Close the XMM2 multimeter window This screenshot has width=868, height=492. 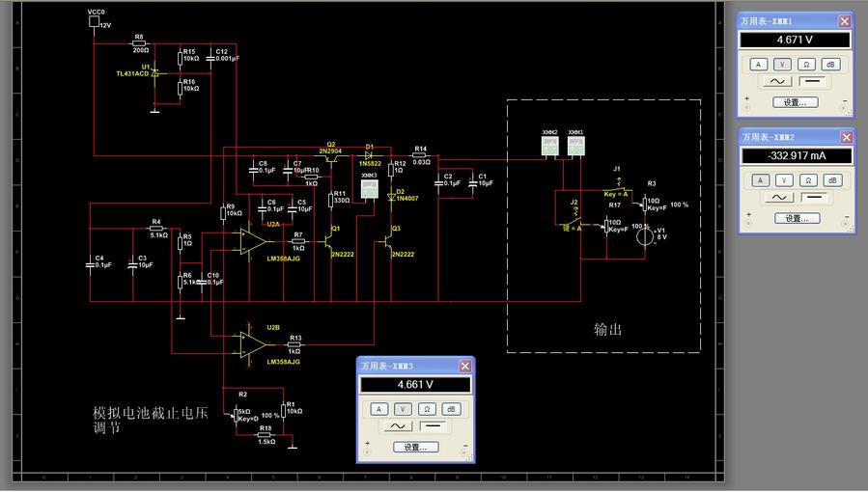pyautogui.click(x=845, y=138)
